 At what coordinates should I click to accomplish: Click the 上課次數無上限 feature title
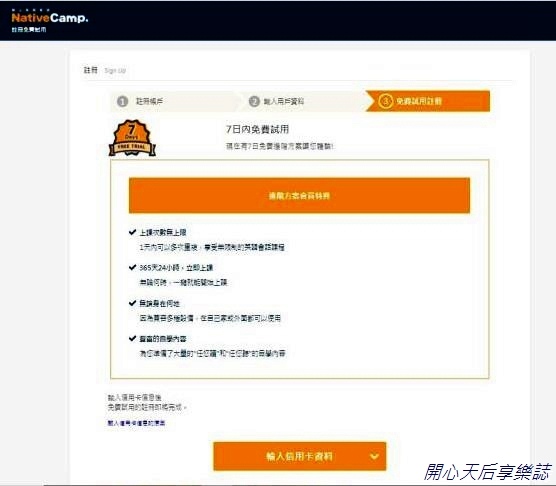(x=163, y=233)
